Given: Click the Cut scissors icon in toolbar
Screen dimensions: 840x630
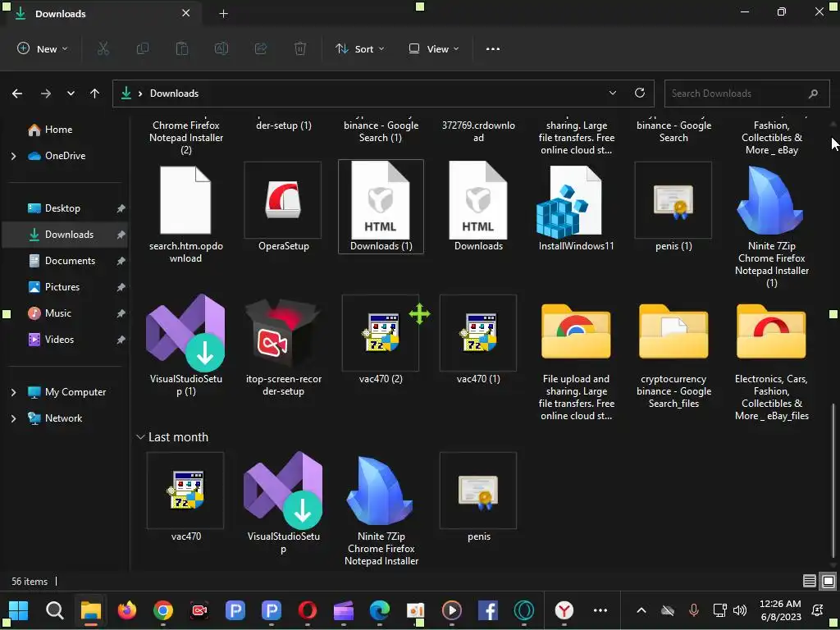Looking at the screenshot, I should point(103,48).
